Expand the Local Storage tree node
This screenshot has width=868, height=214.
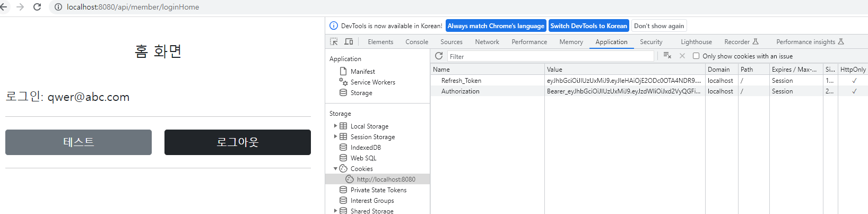coord(335,126)
